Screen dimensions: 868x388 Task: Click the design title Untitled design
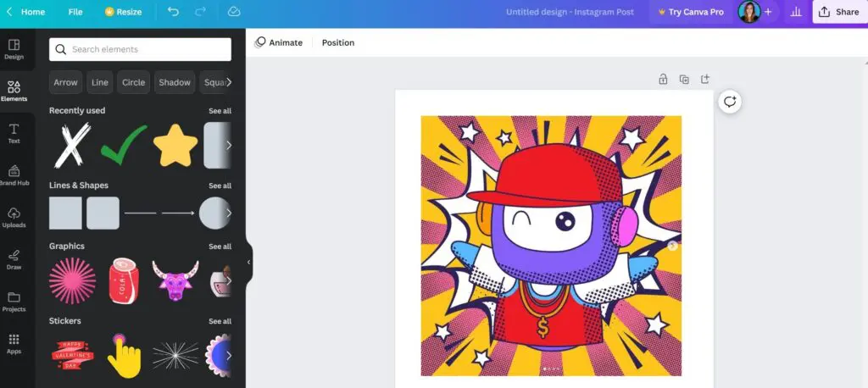tap(570, 12)
